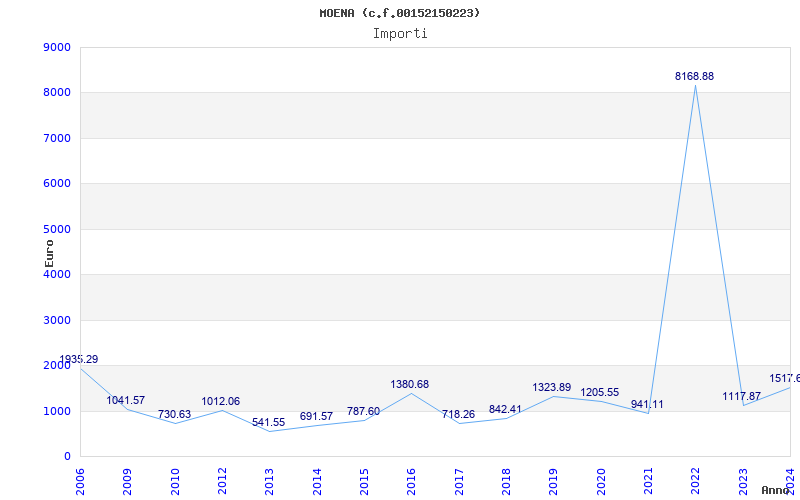Viewport: 800px width, 500px height.
Task: Click the x-axis year label 2020
Action: point(601,482)
